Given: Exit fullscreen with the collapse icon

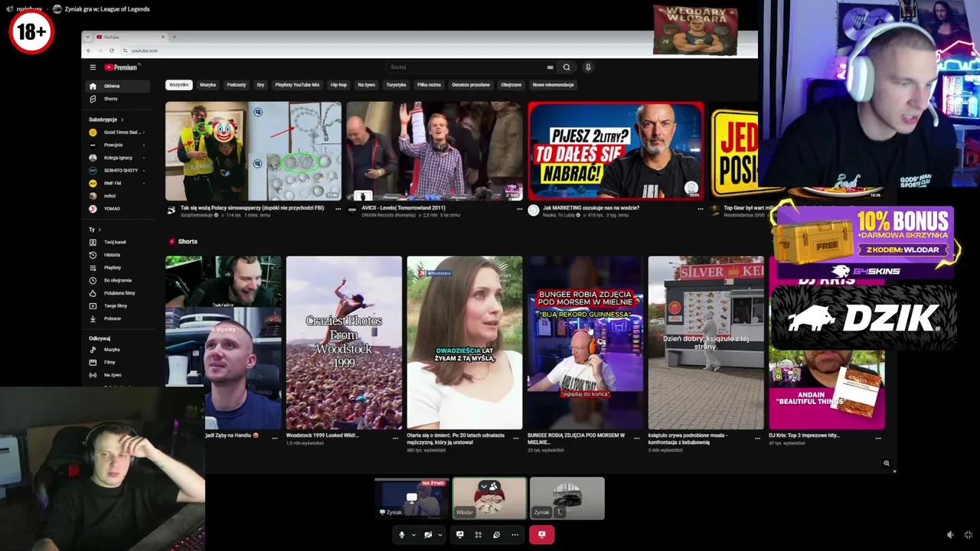Looking at the screenshot, I should 968,535.
